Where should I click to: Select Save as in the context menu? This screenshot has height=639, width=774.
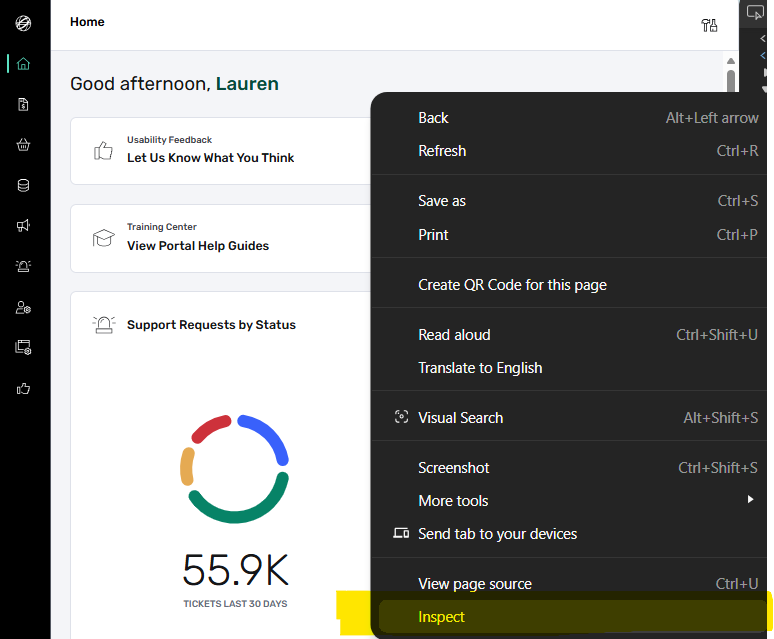[x=569, y=201]
